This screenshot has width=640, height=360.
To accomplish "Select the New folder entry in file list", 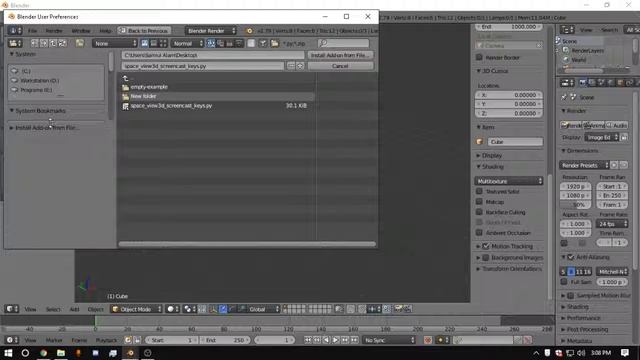I will (x=218, y=96).
